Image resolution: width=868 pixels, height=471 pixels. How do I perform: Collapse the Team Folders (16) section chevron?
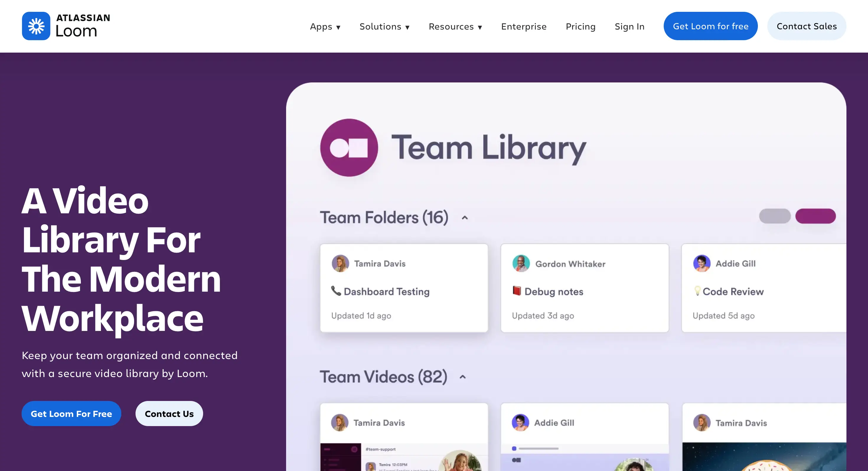click(x=465, y=218)
